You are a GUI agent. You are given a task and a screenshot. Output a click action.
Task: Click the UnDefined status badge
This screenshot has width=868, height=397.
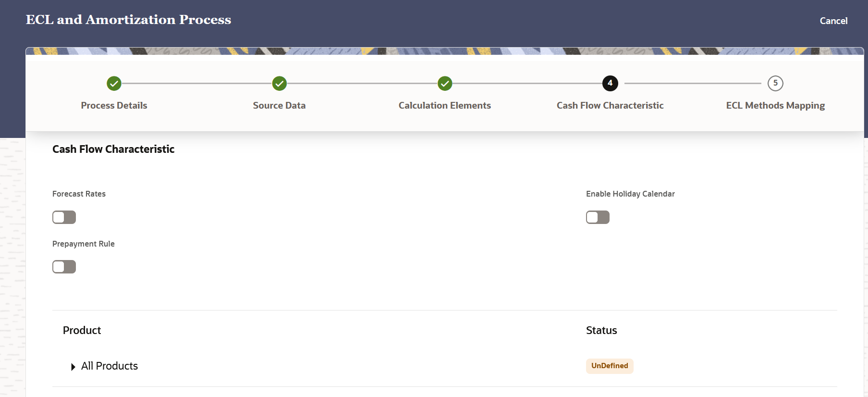pos(610,366)
